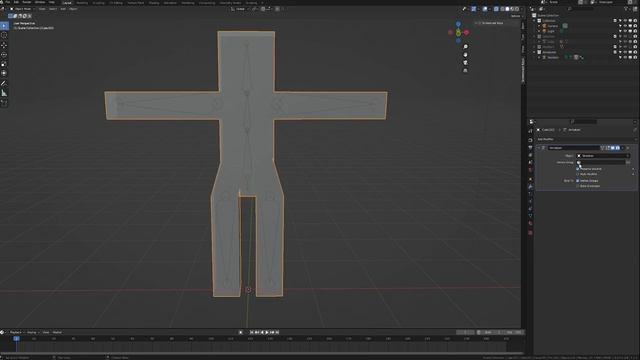Image resolution: width=640 pixels, height=360 pixels.
Task: Click the viewport zoom magnifier gizmo
Action: (465, 47)
